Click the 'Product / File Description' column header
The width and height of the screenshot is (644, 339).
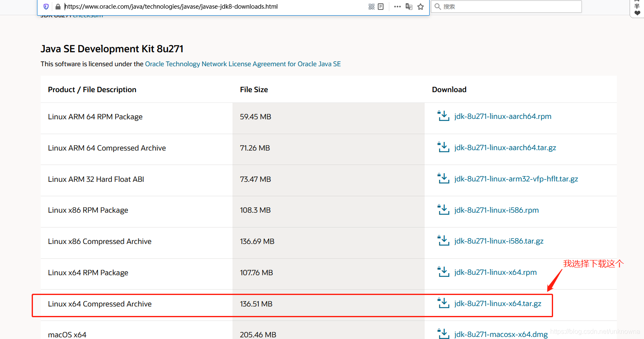click(x=92, y=90)
